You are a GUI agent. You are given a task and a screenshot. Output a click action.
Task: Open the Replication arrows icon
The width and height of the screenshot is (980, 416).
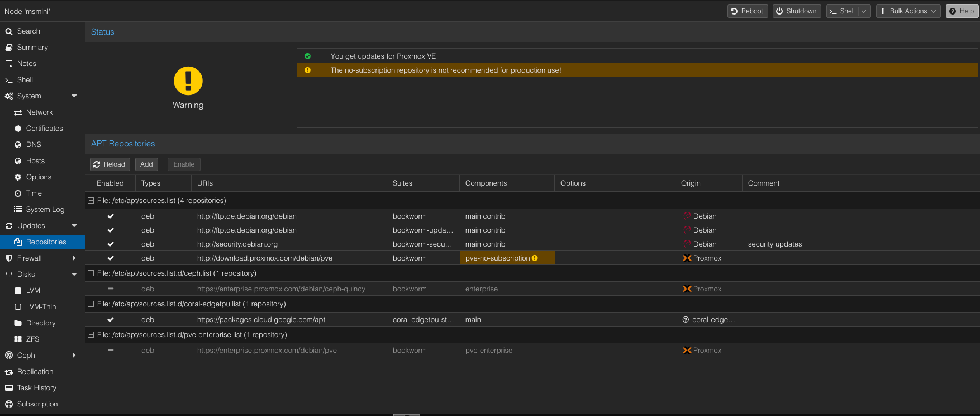click(x=9, y=372)
